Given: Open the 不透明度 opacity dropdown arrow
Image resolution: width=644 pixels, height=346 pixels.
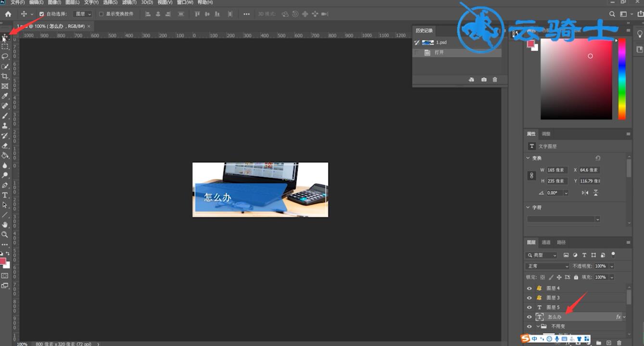Looking at the screenshot, I should click(612, 266).
